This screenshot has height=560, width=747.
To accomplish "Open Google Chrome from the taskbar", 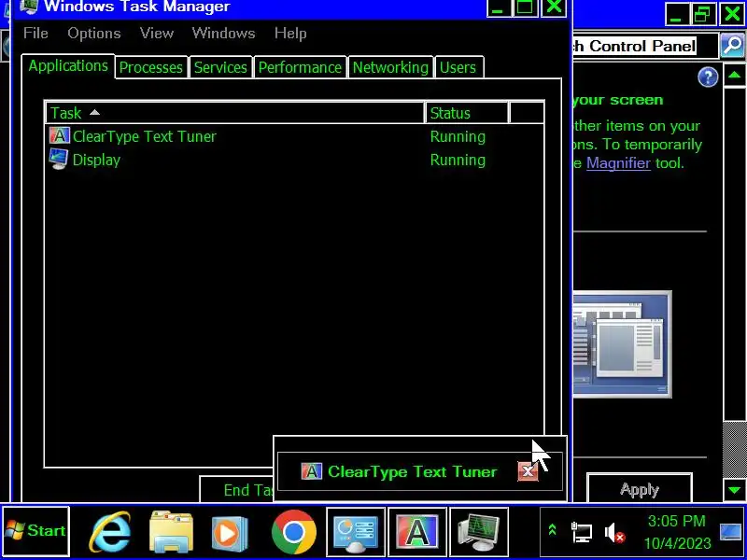I will 294,532.
